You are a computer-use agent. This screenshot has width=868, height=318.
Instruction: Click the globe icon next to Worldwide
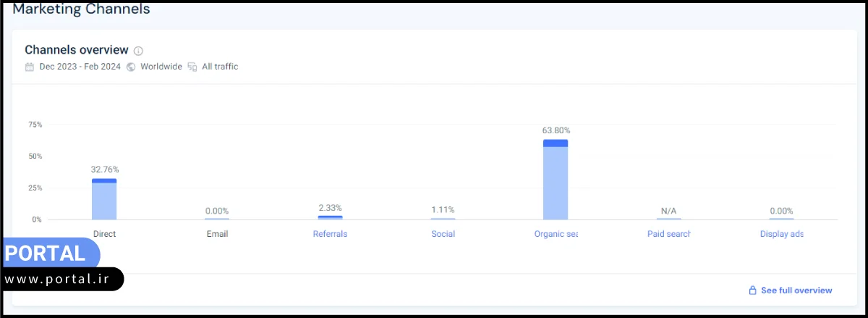(x=131, y=67)
